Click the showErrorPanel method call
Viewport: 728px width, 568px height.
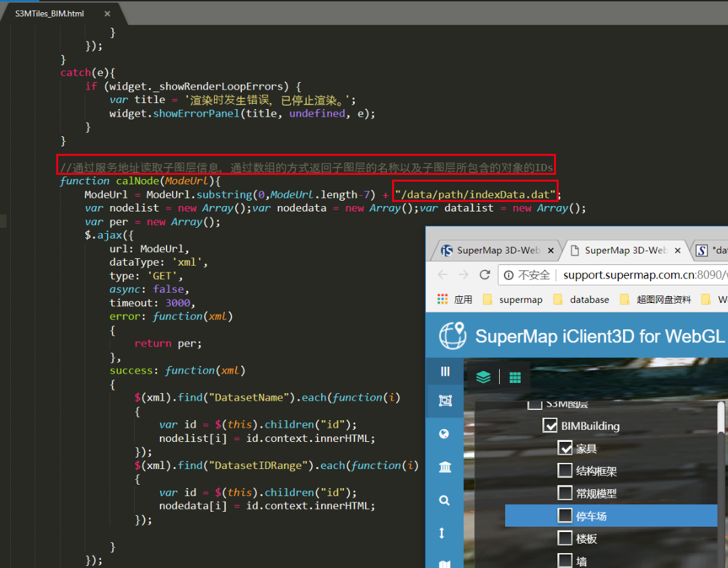(196, 113)
